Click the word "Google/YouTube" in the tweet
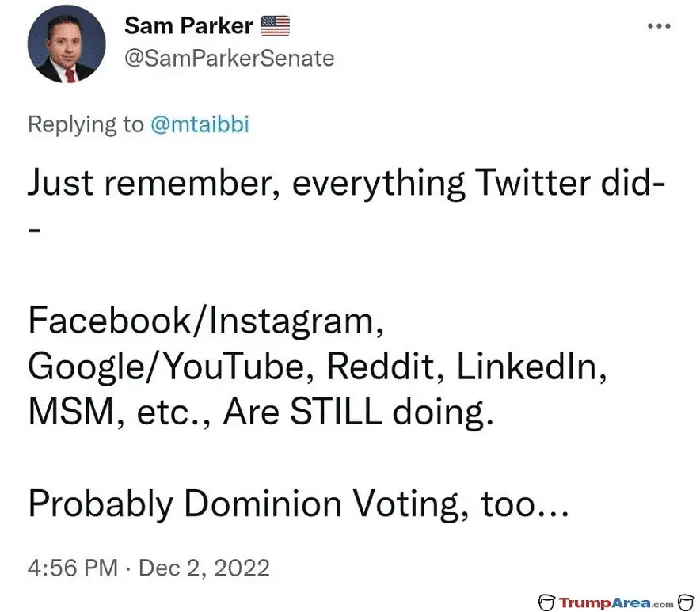Viewport: 700px width, 612px height. point(169,367)
